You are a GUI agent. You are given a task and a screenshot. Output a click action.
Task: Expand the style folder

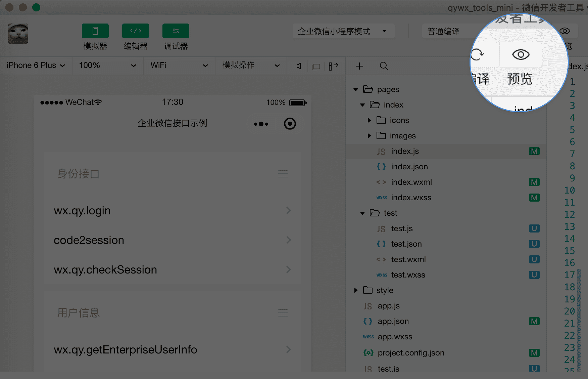[x=356, y=290]
